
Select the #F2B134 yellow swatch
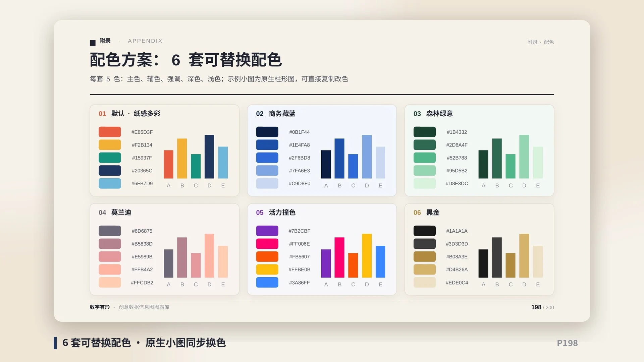click(x=110, y=145)
